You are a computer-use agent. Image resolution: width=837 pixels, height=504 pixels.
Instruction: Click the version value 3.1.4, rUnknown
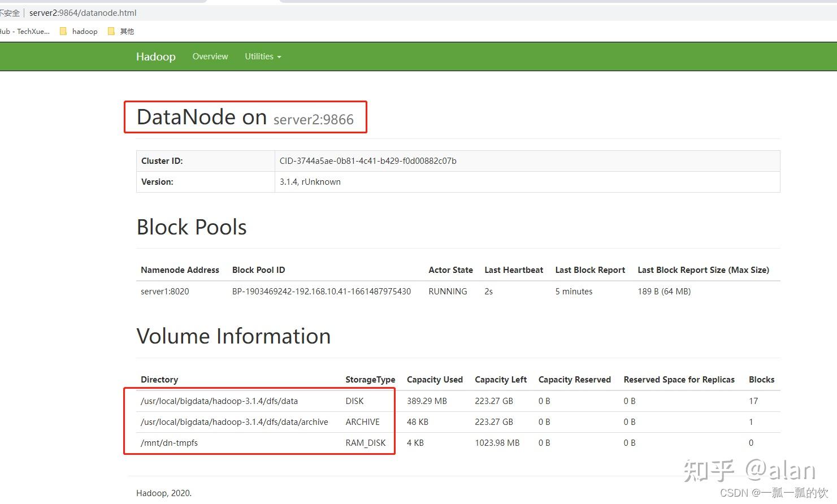tap(310, 182)
